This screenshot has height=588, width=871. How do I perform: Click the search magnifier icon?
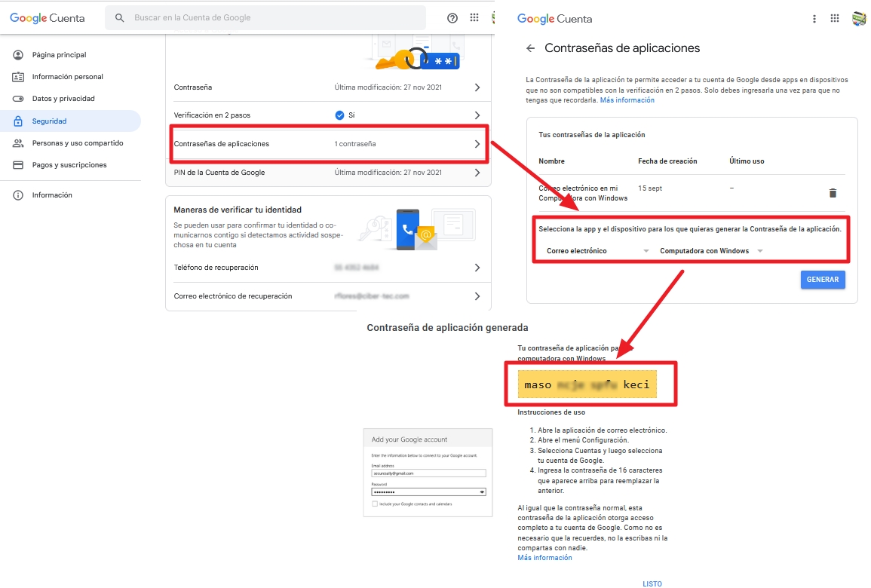point(119,18)
